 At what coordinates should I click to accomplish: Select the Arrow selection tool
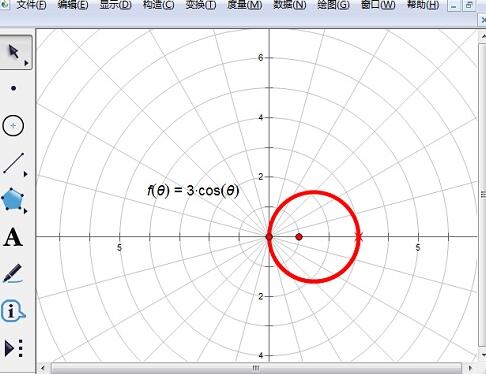(14, 52)
